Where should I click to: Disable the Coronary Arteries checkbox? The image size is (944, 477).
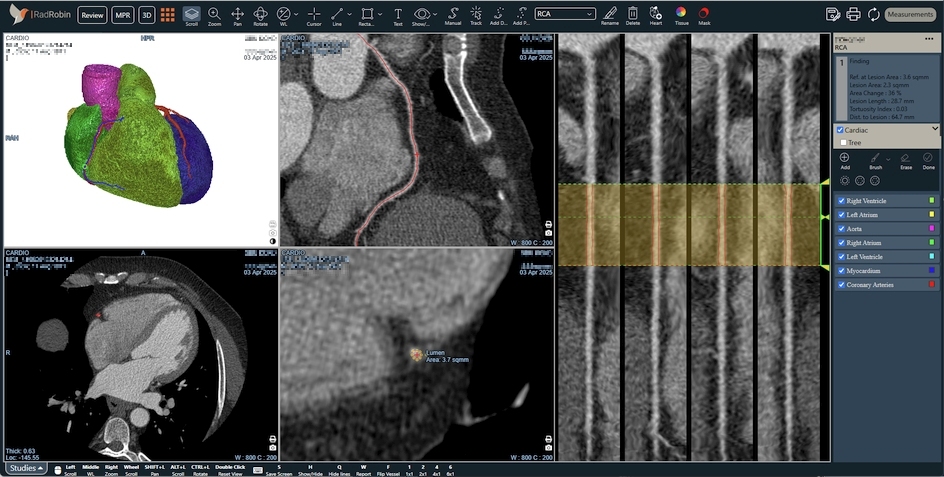point(842,284)
